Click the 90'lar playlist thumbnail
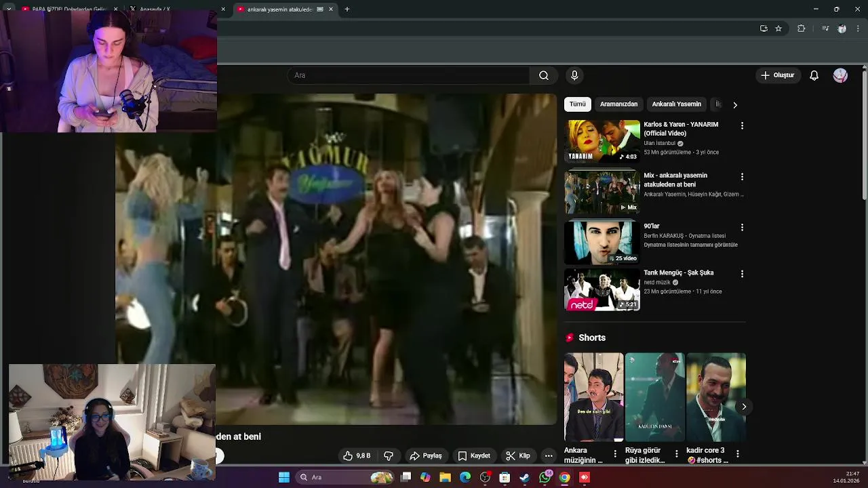Viewport: 868px width, 488px height. pos(602,243)
